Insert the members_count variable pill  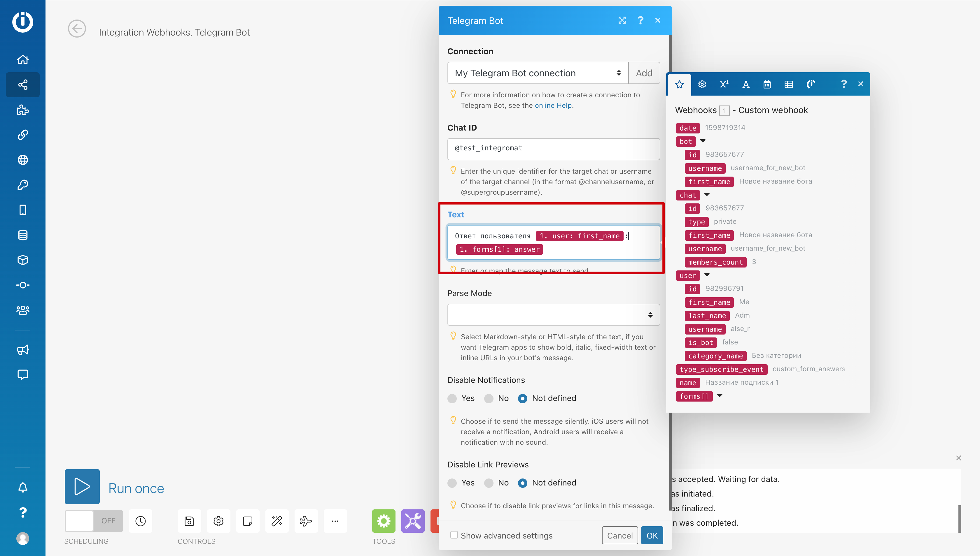(x=715, y=262)
